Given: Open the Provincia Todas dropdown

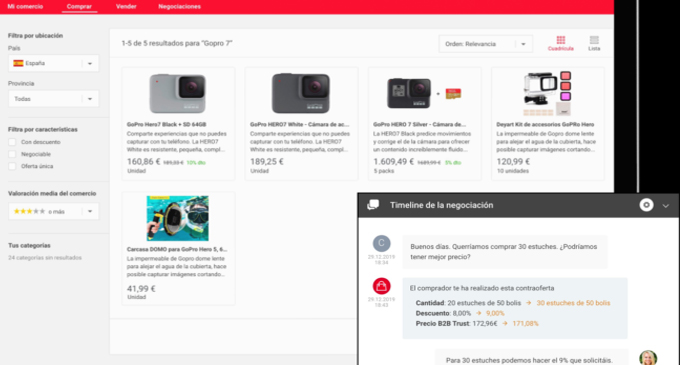Looking at the screenshot, I should point(53,99).
